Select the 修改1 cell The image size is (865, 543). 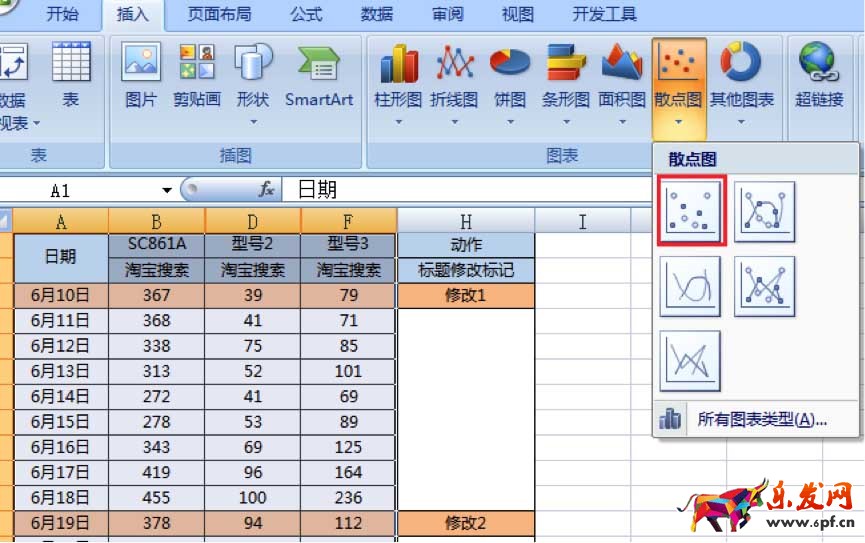466,295
